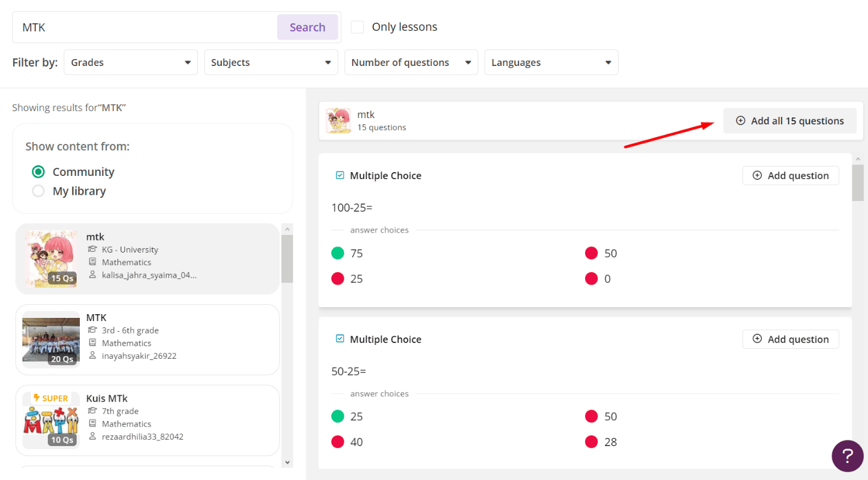The width and height of the screenshot is (868, 480).
Task: Click checkbox icon beside 50-25= Multiple Choice
Action: [x=340, y=339]
